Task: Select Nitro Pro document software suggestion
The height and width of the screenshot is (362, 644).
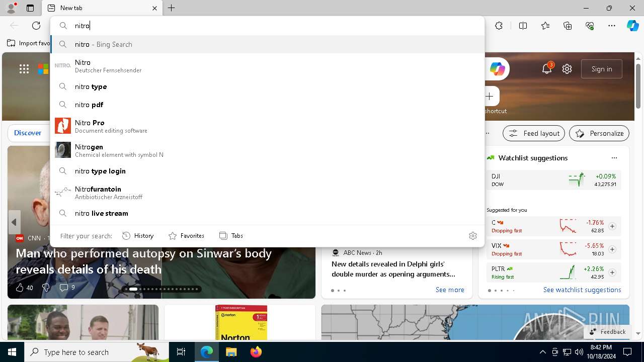Action: point(267,126)
